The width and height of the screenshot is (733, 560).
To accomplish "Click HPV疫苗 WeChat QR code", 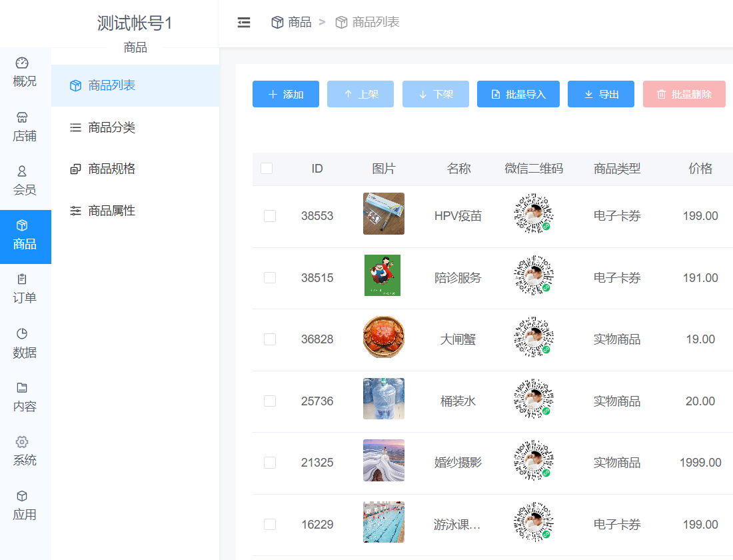I will (533, 213).
